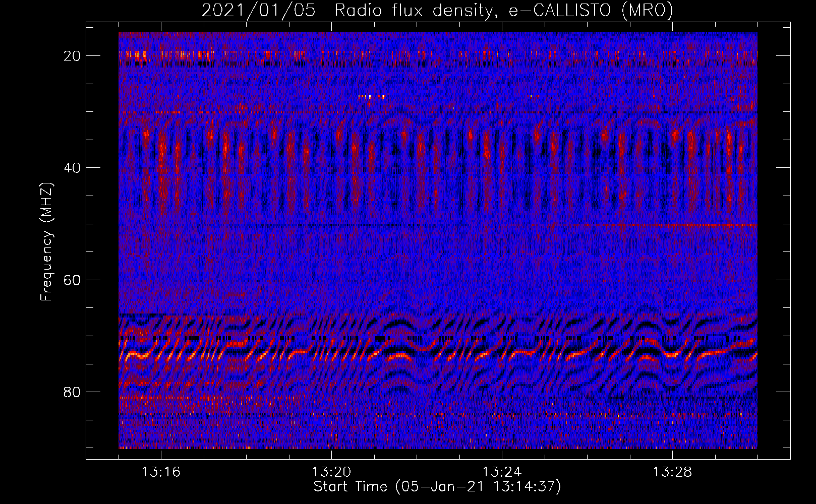The width and height of the screenshot is (816, 504).
Task: Click the 80 MHz frequency tick label
Action: (x=73, y=392)
